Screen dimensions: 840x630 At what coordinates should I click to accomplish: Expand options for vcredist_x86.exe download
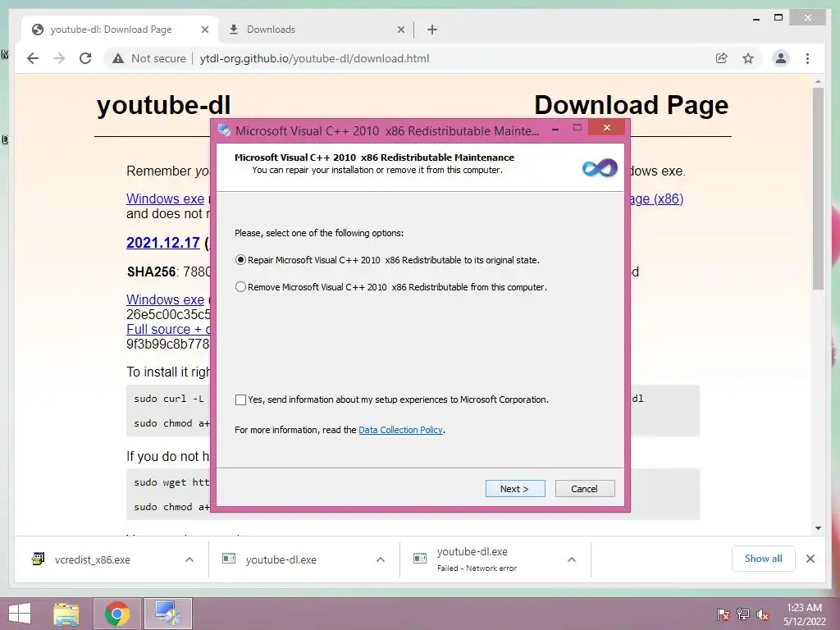[189, 559]
